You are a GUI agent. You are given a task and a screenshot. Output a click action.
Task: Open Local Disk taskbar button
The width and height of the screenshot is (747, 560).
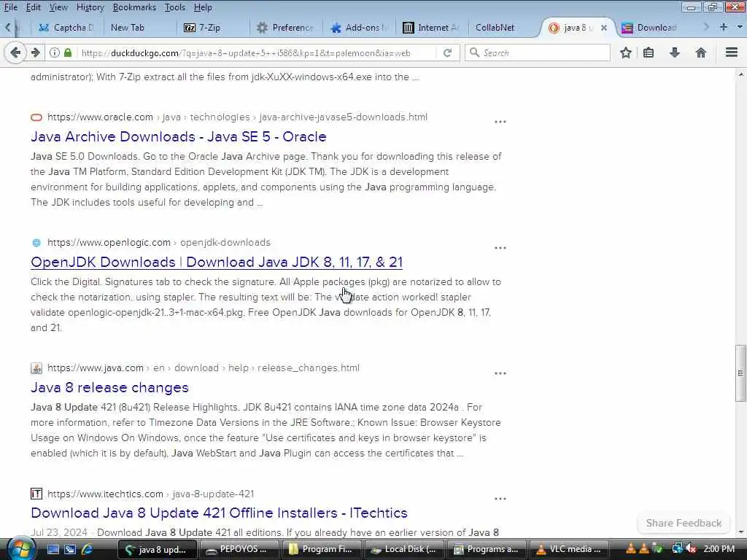(x=405, y=550)
